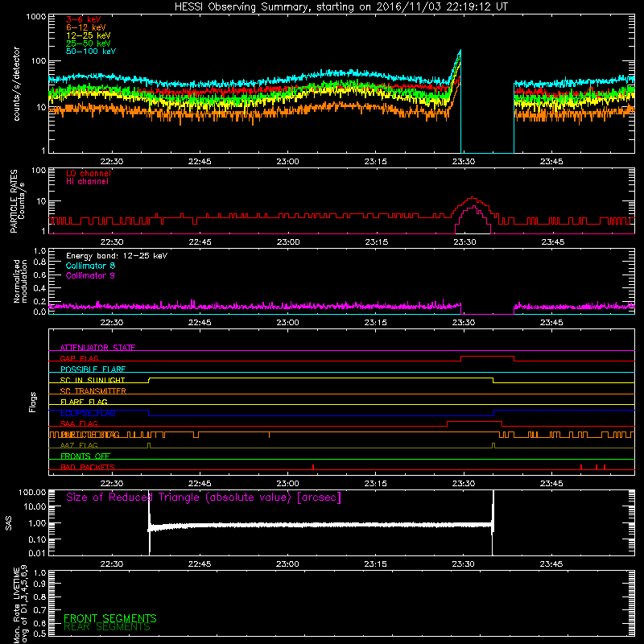Click the 'GAP FLAG' label
Screen dimensions: 644x644
click(79, 358)
